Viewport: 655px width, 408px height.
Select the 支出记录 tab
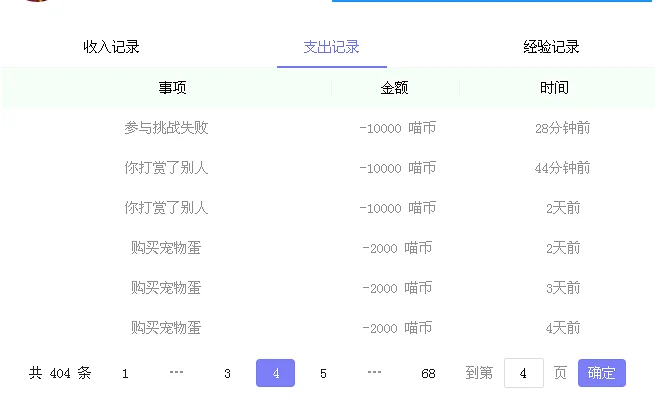[x=331, y=46]
